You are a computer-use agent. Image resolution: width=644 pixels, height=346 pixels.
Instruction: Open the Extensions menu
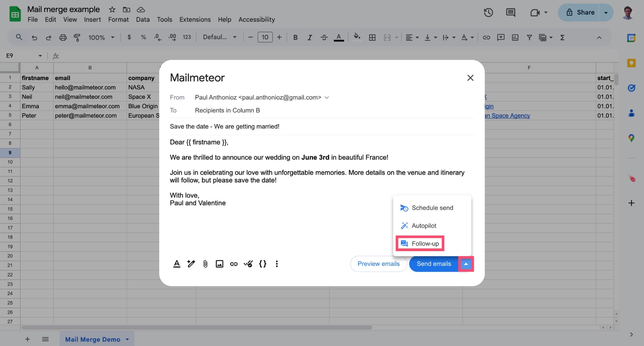click(195, 20)
